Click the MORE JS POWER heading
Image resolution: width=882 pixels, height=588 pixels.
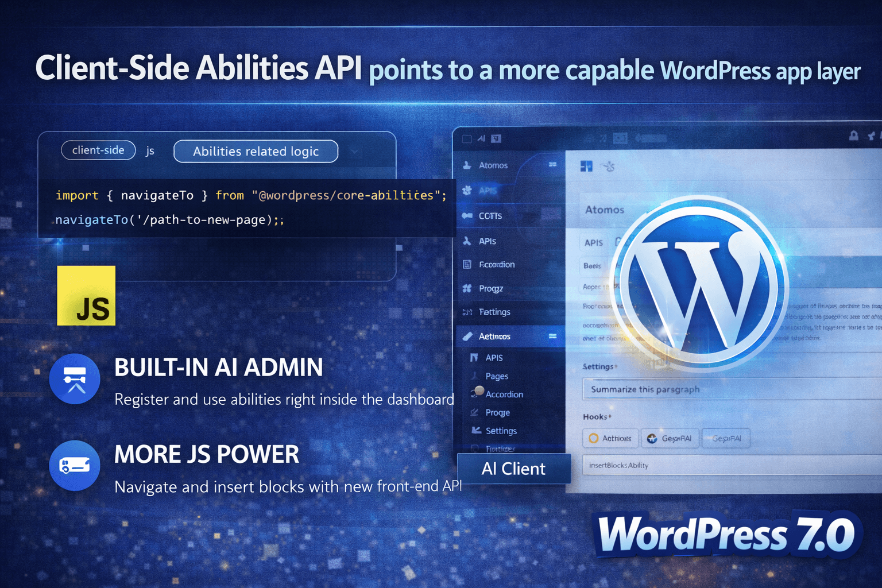(207, 455)
